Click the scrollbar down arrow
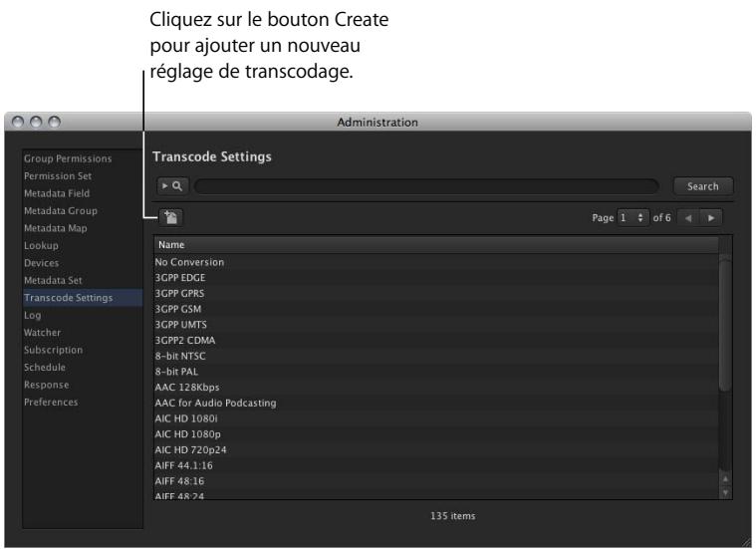This screenshot has height=549, width=756. (725, 492)
